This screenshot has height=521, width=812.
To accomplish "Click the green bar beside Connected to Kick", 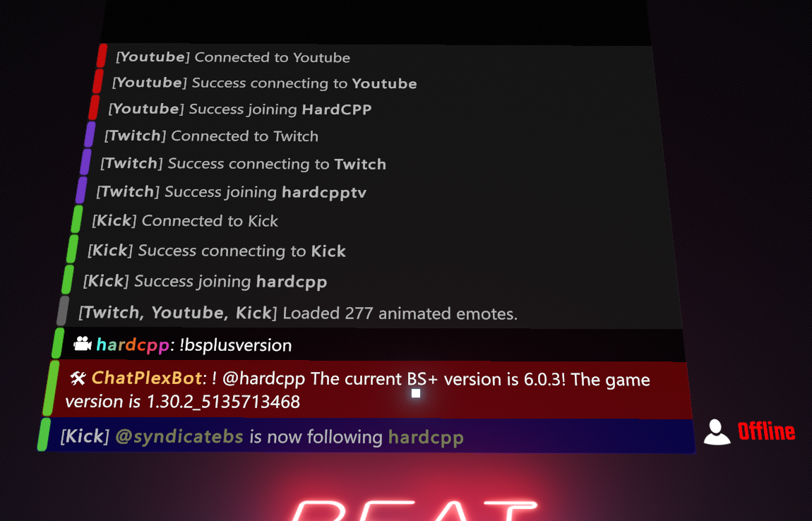I will [77, 219].
